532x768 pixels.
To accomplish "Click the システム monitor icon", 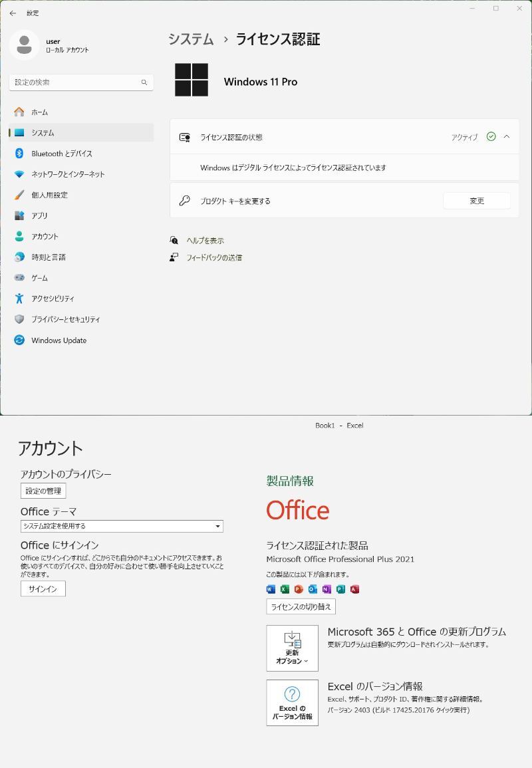I will [x=19, y=133].
